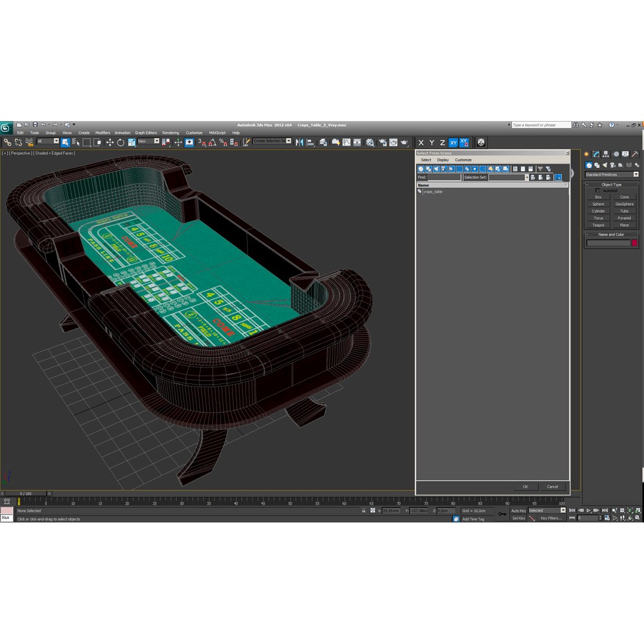Create a Teapot primitive button

[x=598, y=225]
